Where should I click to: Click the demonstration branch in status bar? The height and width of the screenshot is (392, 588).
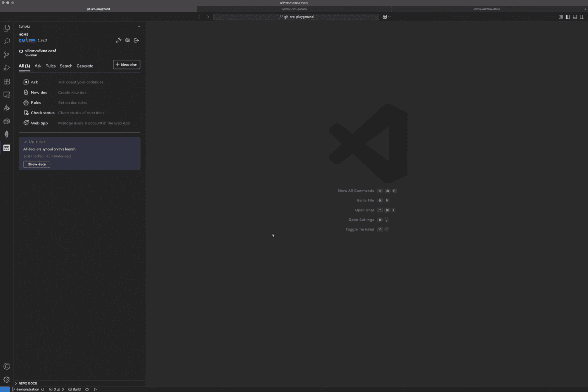pyautogui.click(x=25, y=389)
